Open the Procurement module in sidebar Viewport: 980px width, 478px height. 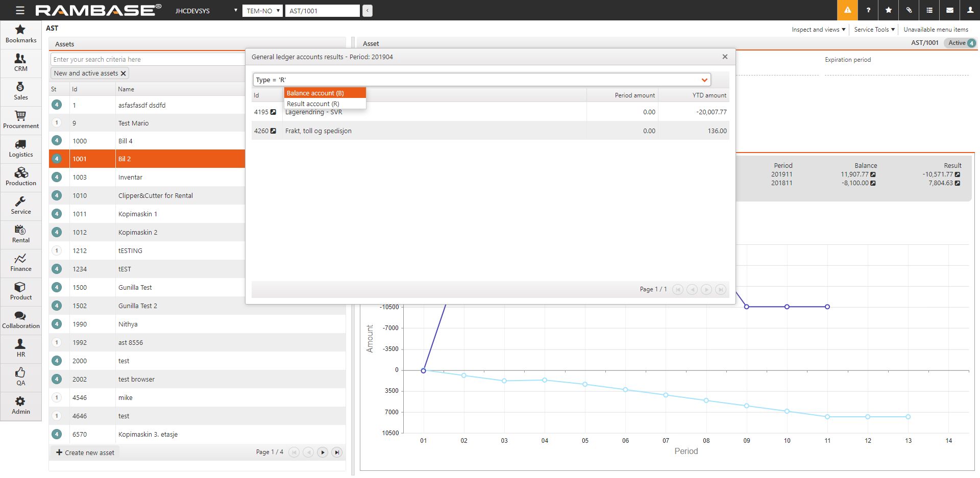coord(20,120)
